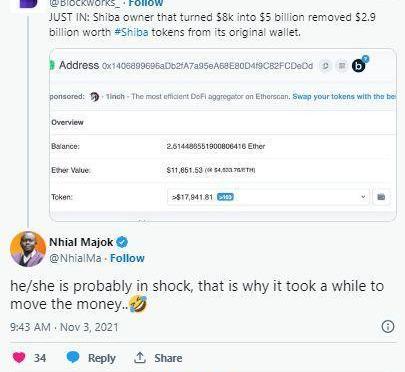Follow Blockworks_ at the top

(x=146, y=3)
